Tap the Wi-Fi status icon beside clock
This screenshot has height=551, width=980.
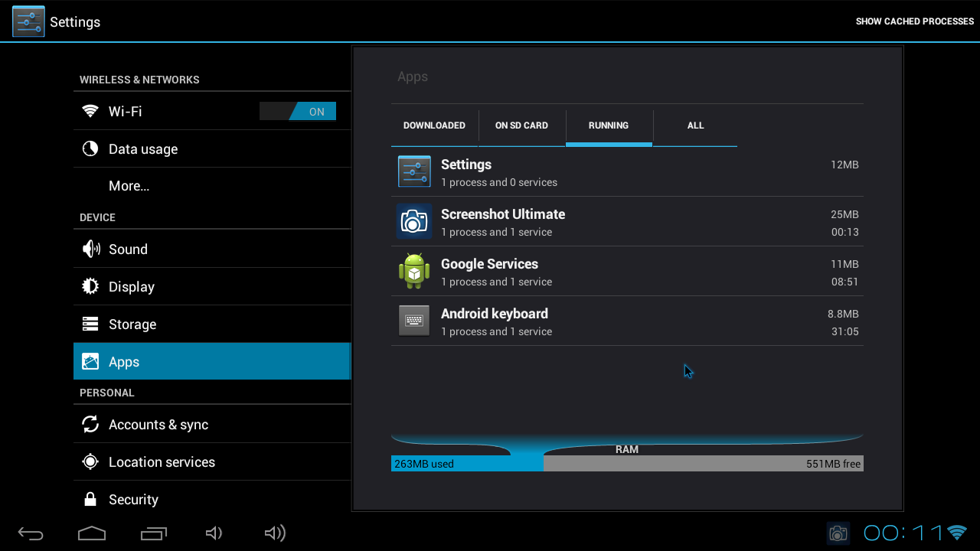coord(957,533)
